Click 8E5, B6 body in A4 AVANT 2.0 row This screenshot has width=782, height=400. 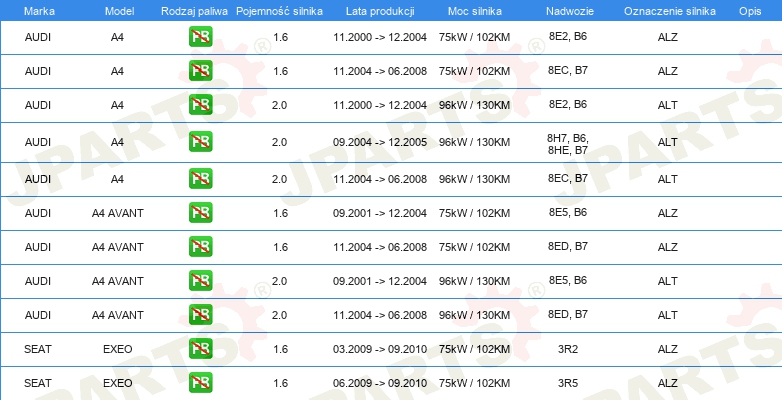tap(568, 280)
